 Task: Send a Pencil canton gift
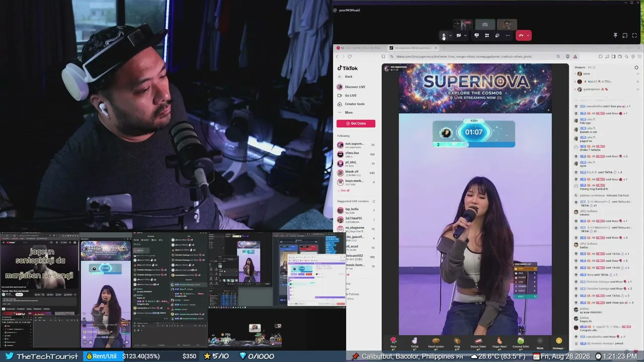coord(436,343)
